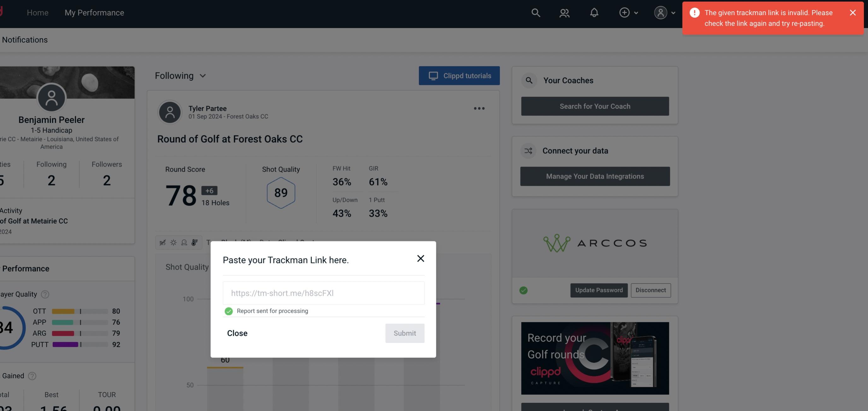Image resolution: width=868 pixels, height=411 pixels.
Task: Click the add/plus icon in top bar
Action: tap(624, 12)
